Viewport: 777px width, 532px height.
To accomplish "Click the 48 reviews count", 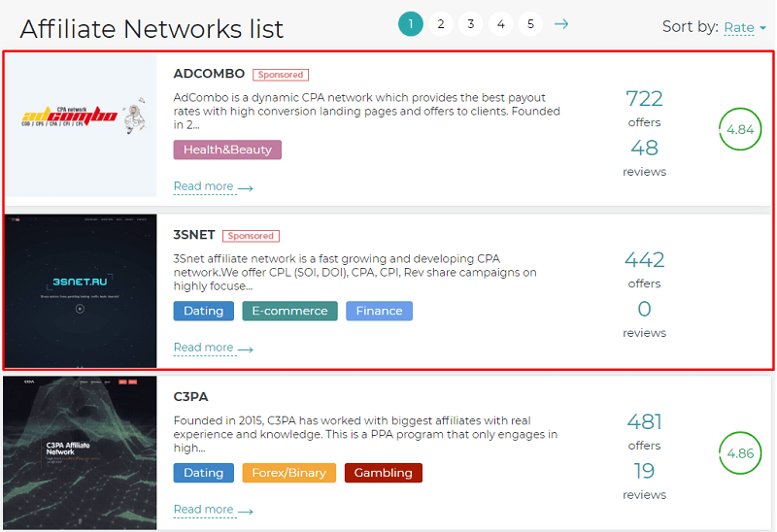I will [644, 148].
